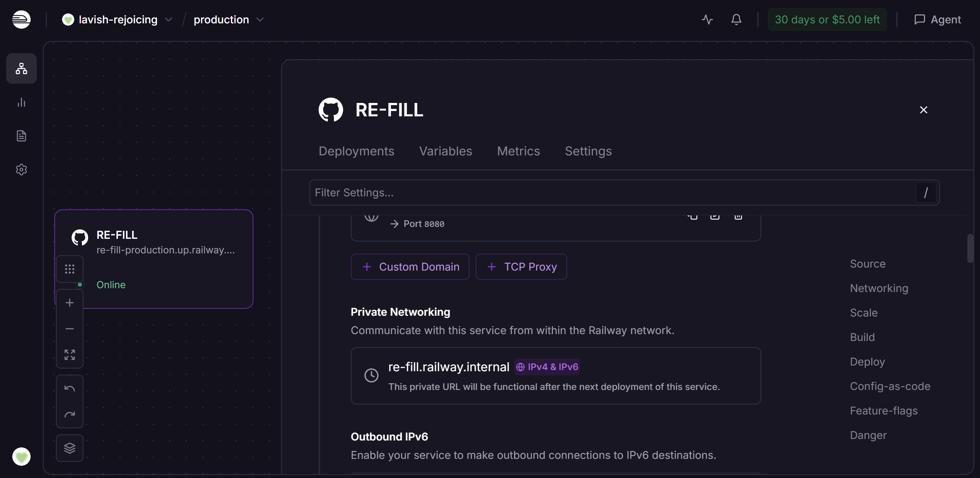Viewport: 980px width, 478px height.
Task: Open the Observability bar-chart sidebar icon
Action: pos(21,102)
